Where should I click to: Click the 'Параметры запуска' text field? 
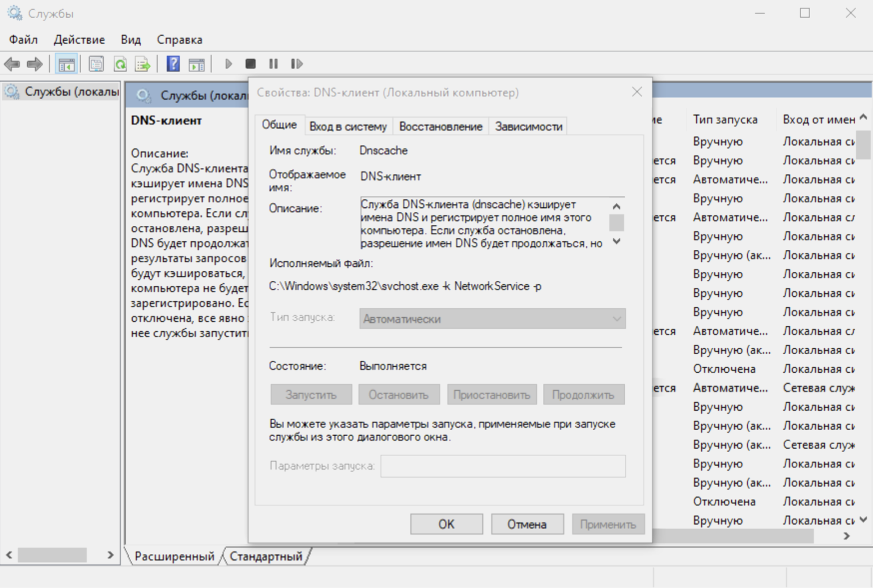[503, 466]
